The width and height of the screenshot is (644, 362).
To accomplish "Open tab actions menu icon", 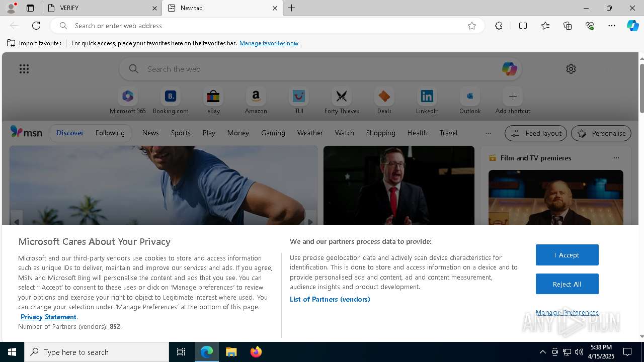I will (x=30, y=8).
